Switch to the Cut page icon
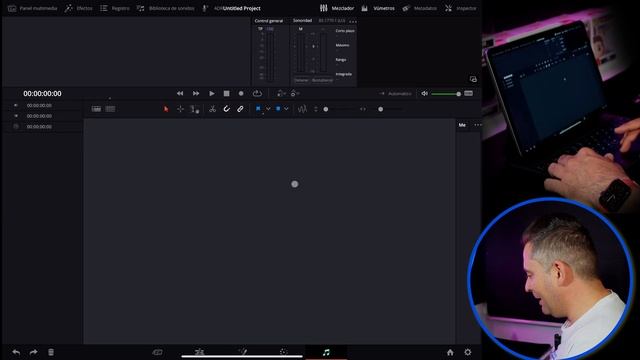The image size is (640, 360). click(158, 352)
